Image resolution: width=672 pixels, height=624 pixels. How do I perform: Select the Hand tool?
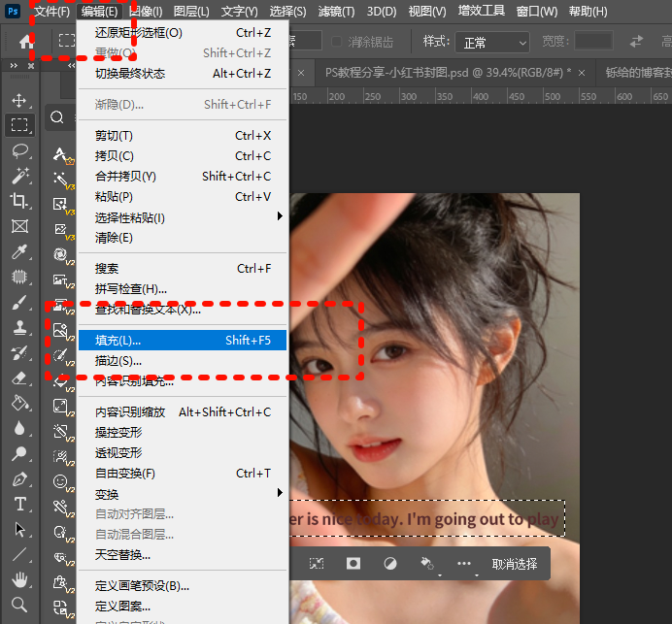[x=19, y=579]
